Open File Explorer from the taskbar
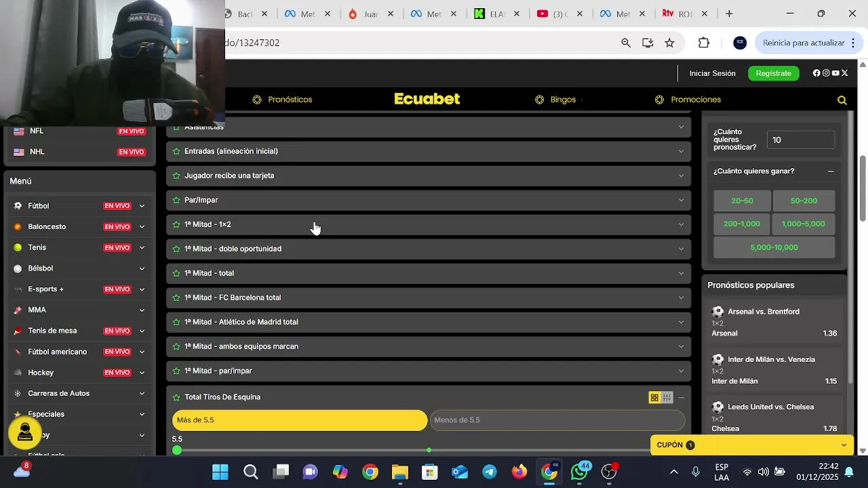868x488 pixels. point(400,472)
